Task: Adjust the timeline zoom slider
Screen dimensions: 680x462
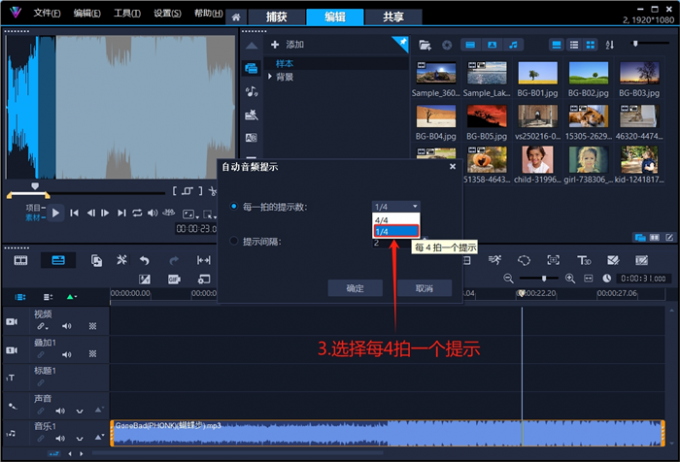Action: pyautogui.click(x=544, y=279)
